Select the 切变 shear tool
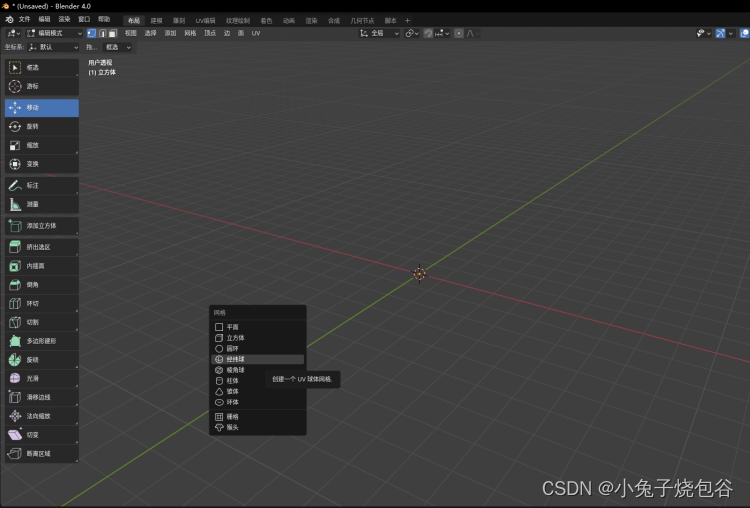Image resolution: width=750 pixels, height=508 pixels. [x=42, y=435]
